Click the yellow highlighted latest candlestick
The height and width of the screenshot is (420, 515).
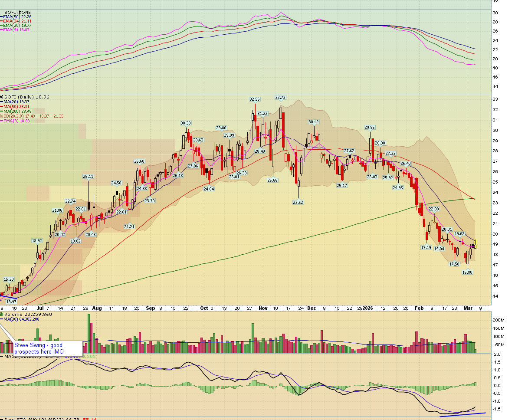tap(475, 245)
